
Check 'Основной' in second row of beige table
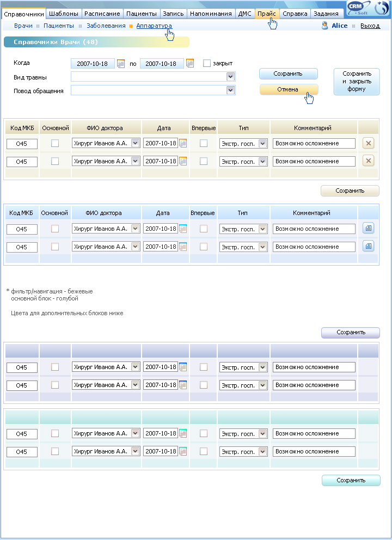click(x=55, y=161)
